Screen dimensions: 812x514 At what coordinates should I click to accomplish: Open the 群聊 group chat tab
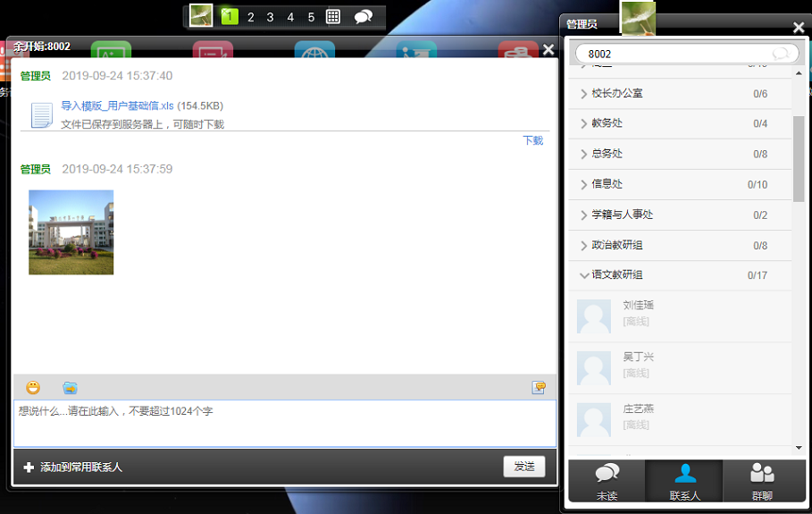coord(762,481)
